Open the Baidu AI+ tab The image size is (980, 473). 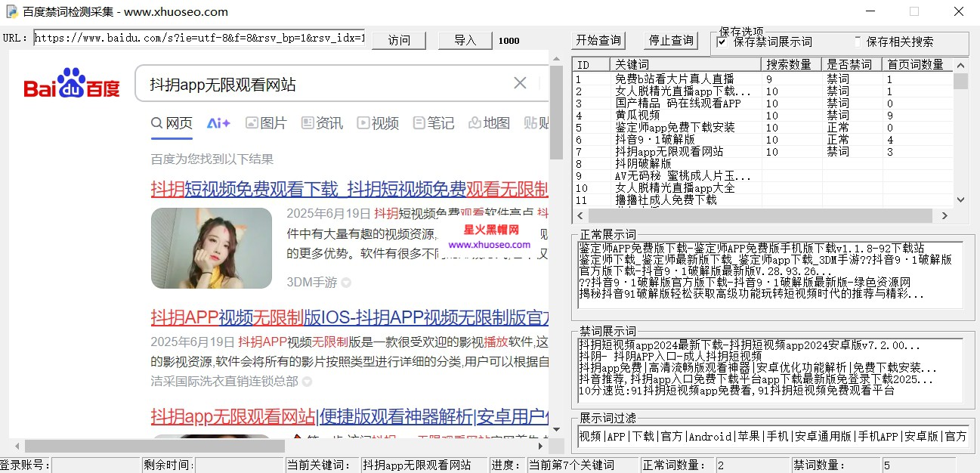(218, 123)
